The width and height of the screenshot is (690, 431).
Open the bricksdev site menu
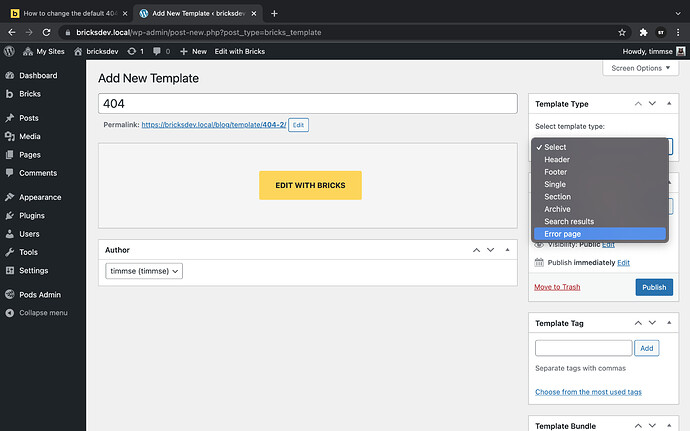pos(96,51)
